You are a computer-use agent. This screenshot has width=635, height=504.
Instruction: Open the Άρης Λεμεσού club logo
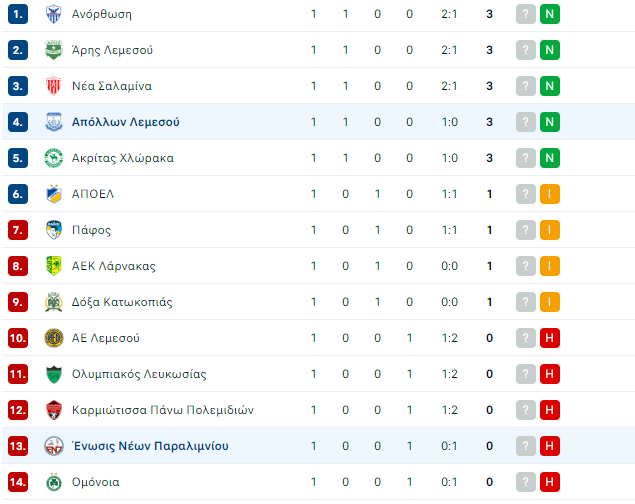pyautogui.click(x=53, y=50)
